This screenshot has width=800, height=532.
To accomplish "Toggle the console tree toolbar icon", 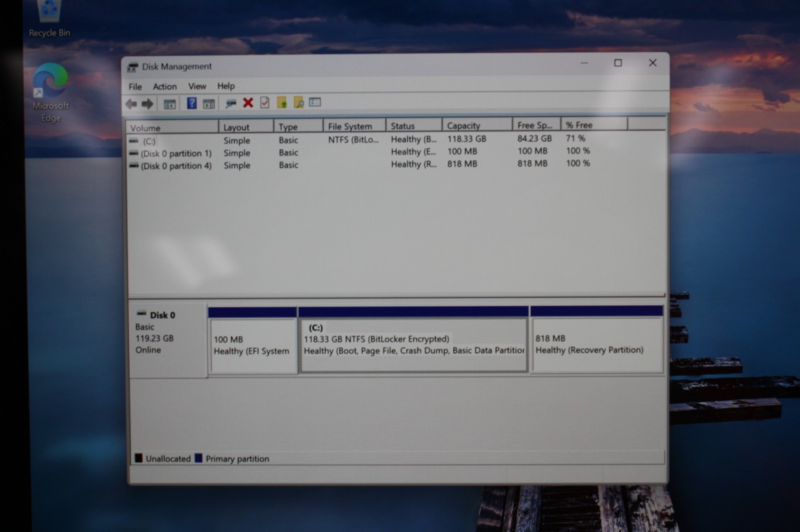I will pyautogui.click(x=170, y=104).
